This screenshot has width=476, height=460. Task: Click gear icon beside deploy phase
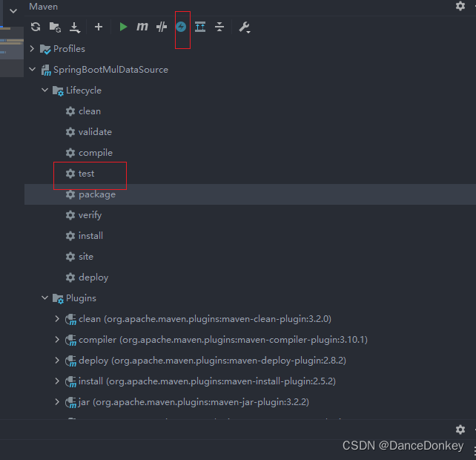click(x=70, y=277)
